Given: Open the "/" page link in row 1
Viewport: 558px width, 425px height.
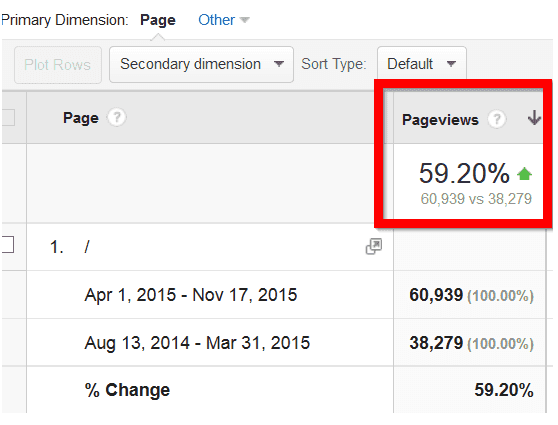Looking at the screenshot, I should tap(87, 247).
